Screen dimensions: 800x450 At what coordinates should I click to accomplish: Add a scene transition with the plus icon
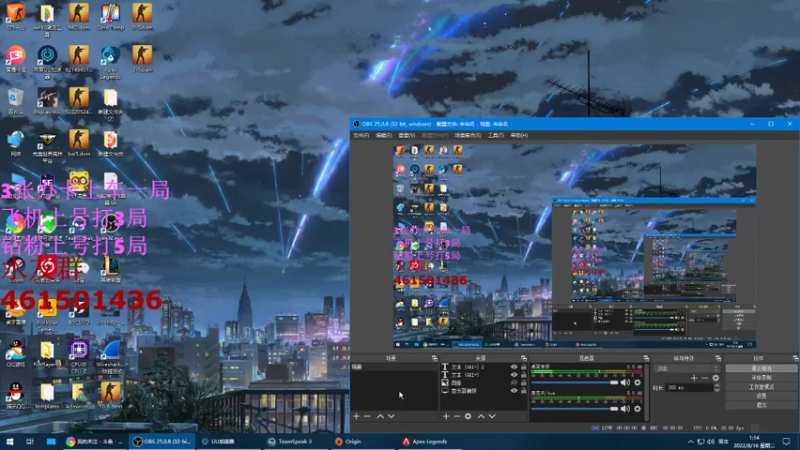(694, 378)
